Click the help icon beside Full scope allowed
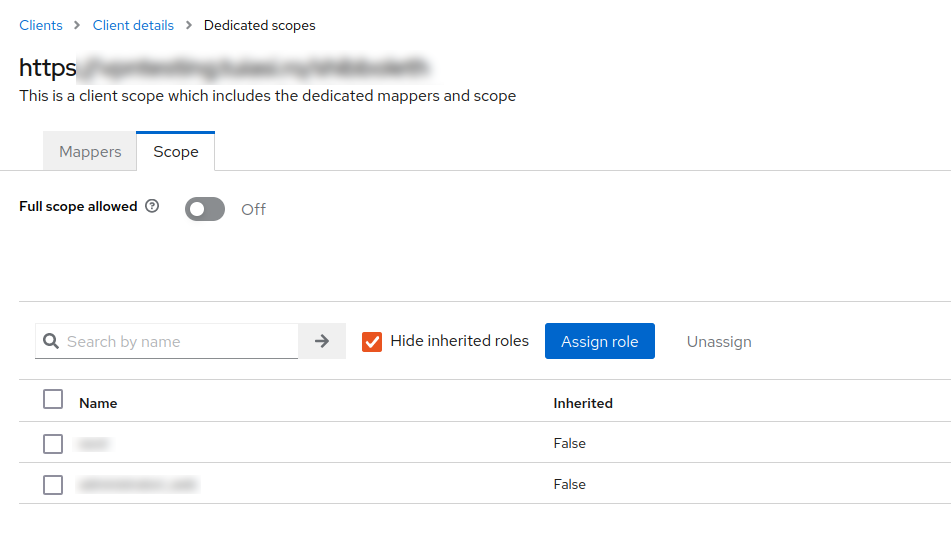Screen dimensions: 951x539 152,207
